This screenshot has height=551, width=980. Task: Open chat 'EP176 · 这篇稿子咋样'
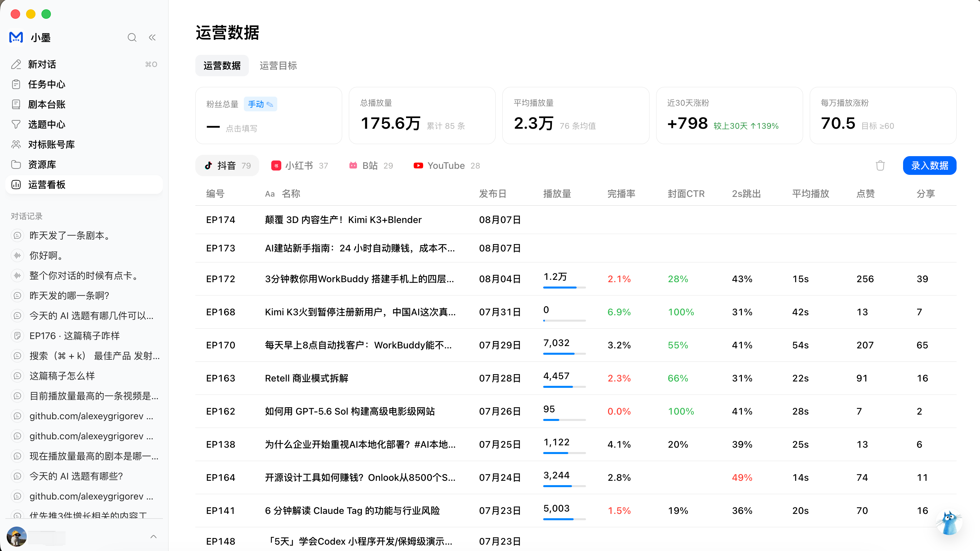84,336
